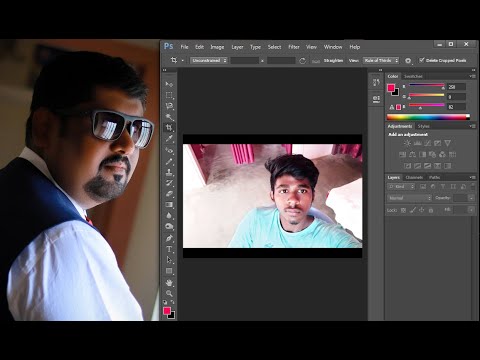Image resolution: width=480 pixels, height=360 pixels.
Task: Toggle filter for shape layers
Action: pyautogui.click(x=453, y=187)
